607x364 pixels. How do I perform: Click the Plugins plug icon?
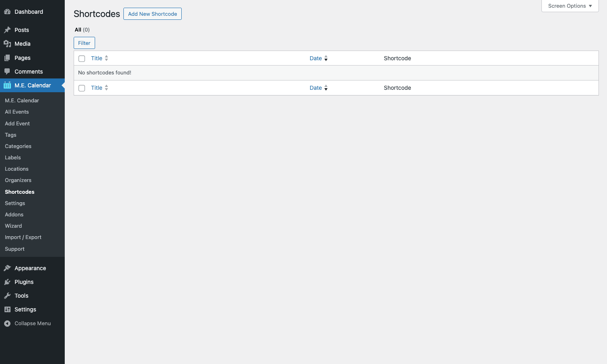(x=7, y=282)
